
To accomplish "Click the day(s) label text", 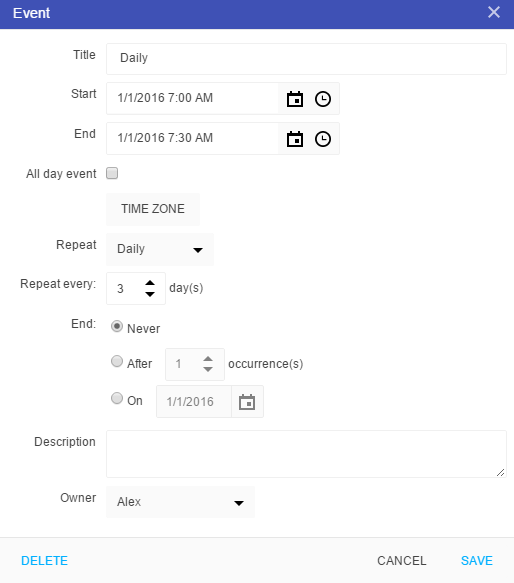I will (x=186, y=288).
